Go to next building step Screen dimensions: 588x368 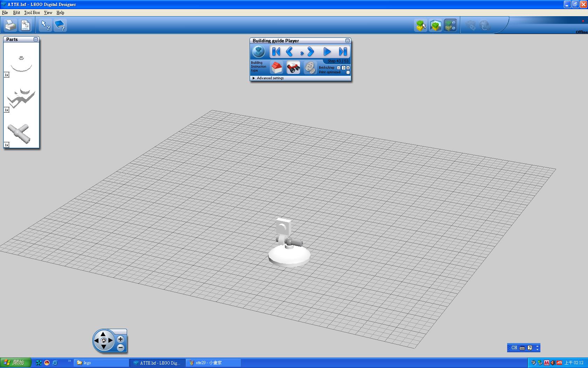[x=310, y=52]
